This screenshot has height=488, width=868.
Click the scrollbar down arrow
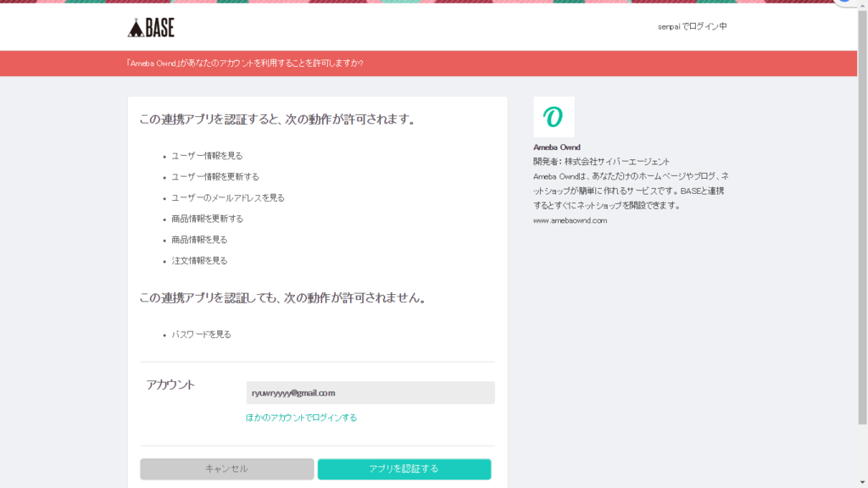tap(862, 483)
